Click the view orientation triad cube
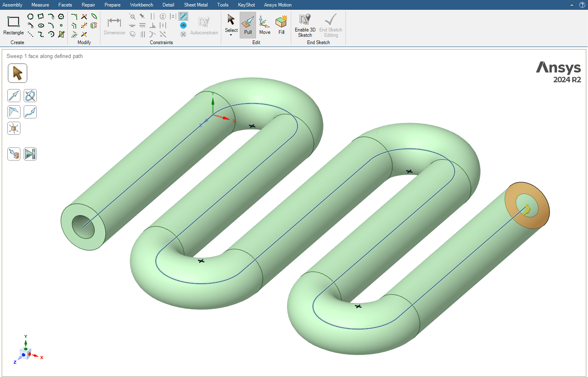Image resolution: width=588 pixels, height=377 pixels. coord(25,353)
